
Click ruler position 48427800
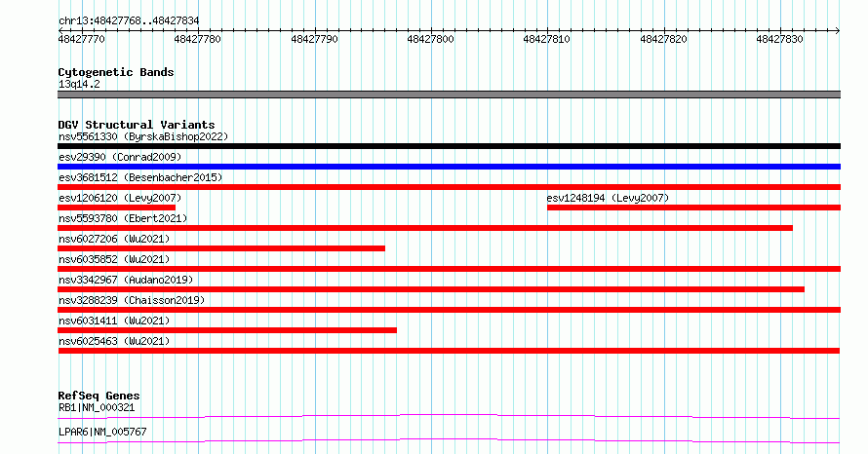[431, 39]
